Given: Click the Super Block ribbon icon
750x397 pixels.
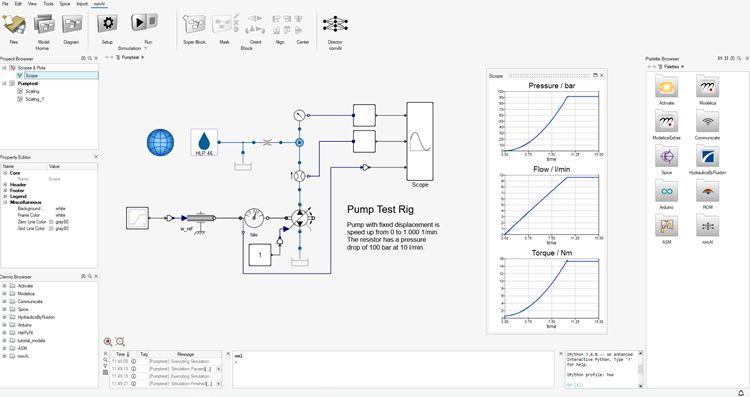Looking at the screenshot, I should pos(194,24).
